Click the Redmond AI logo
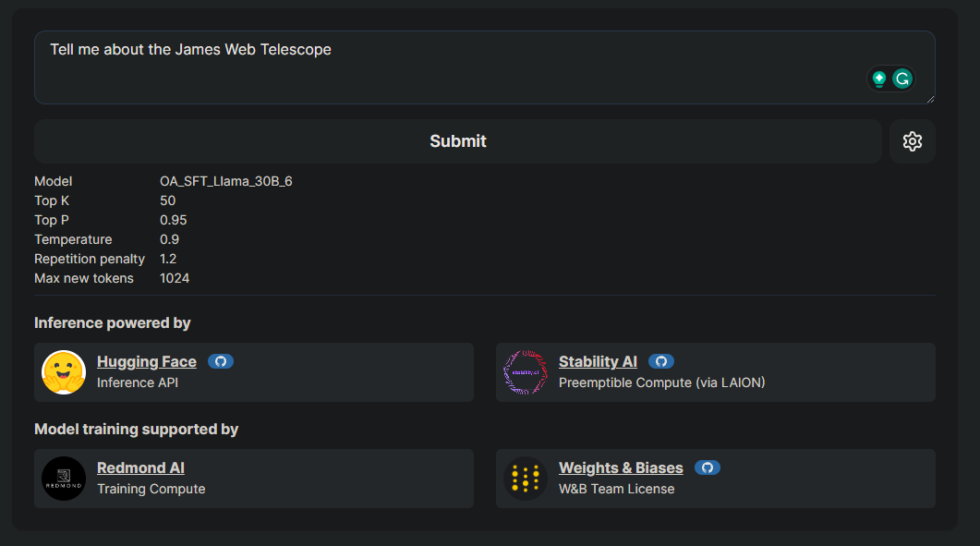 64,479
